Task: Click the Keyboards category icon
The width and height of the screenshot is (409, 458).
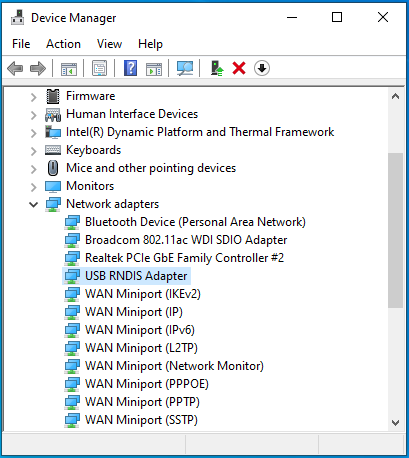Action: 53,150
